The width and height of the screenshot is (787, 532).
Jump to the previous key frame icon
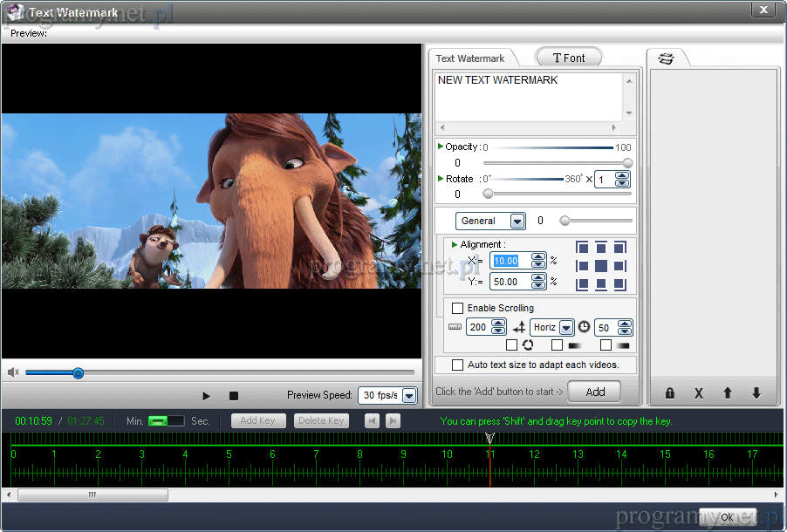click(372, 421)
